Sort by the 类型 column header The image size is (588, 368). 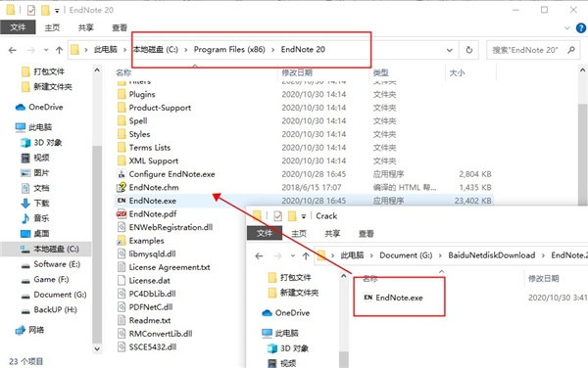tap(380, 72)
